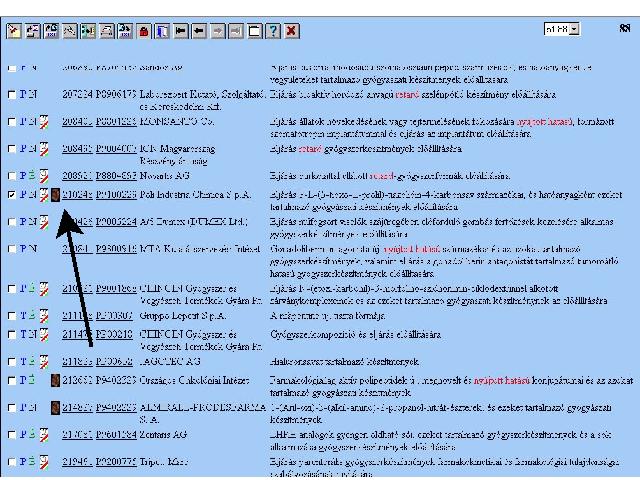Viewport: 640px width, 480px height.
Task: Click the third toolbar icon with arrow and grid
Action: (51, 31)
